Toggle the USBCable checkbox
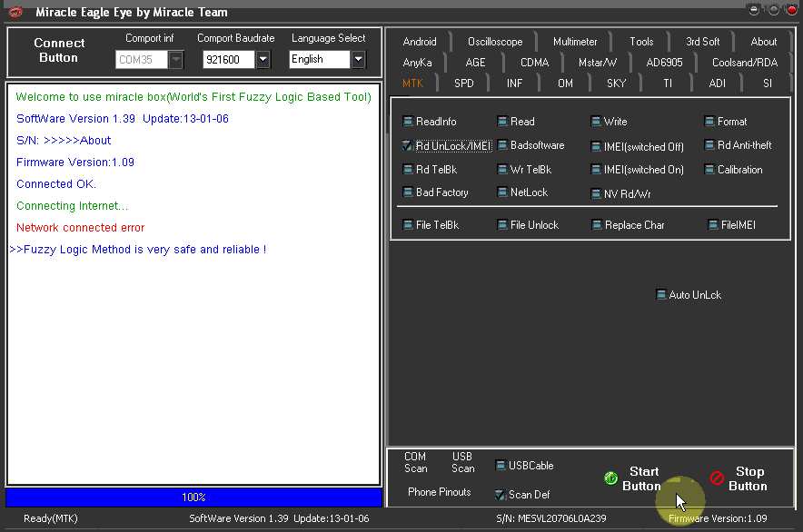Image resolution: width=803 pixels, height=532 pixels. tap(501, 466)
